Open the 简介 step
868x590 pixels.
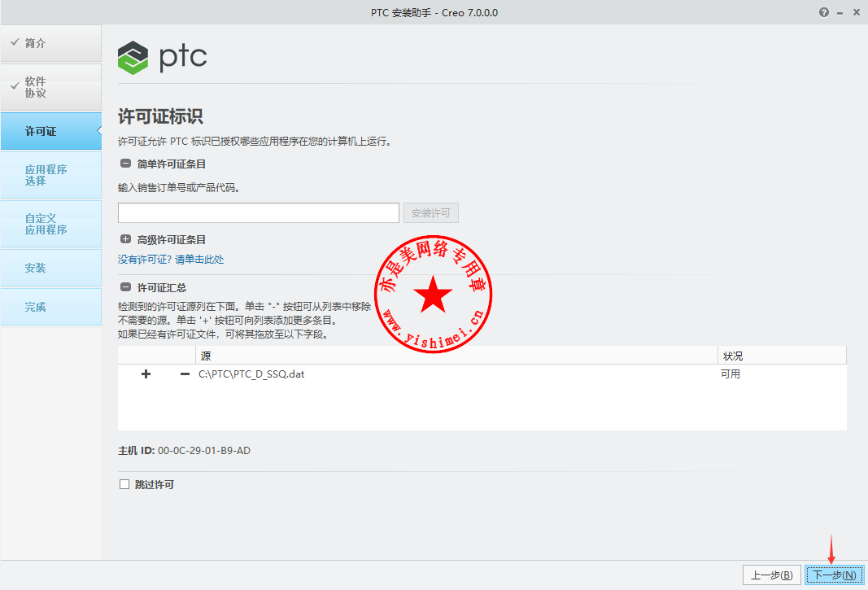click(x=51, y=43)
